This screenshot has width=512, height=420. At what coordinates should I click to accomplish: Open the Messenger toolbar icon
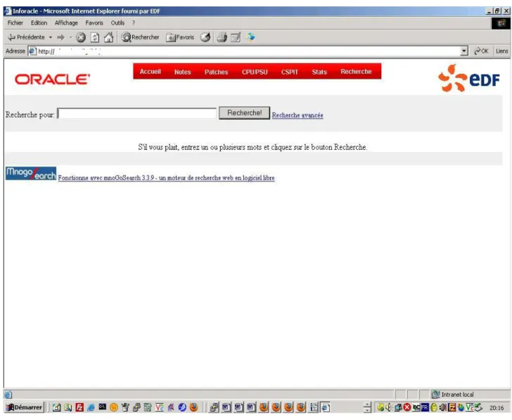pyautogui.click(x=250, y=37)
